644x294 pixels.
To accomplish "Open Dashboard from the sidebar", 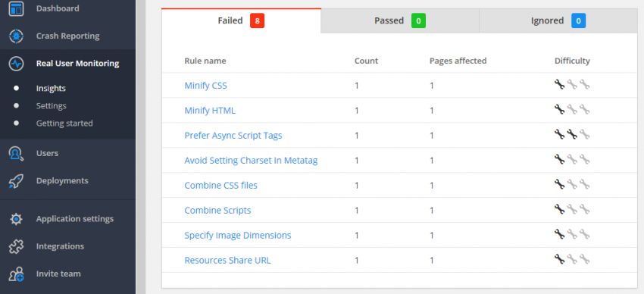I will (x=58, y=8).
